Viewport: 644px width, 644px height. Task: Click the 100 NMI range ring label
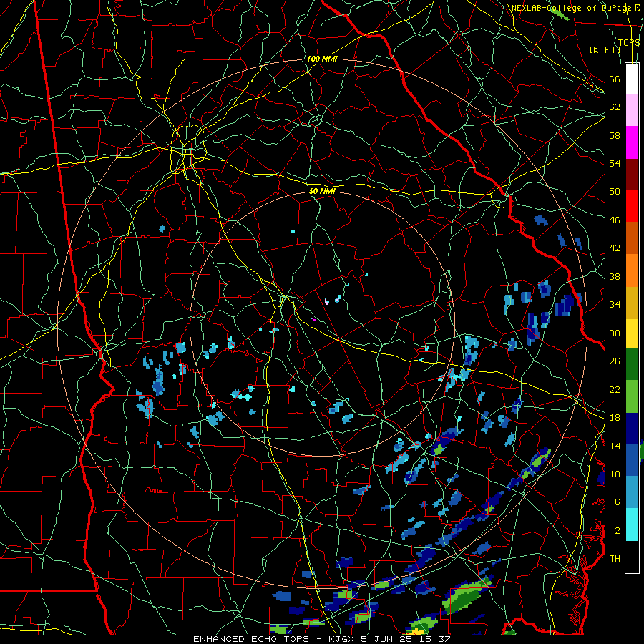[322, 59]
